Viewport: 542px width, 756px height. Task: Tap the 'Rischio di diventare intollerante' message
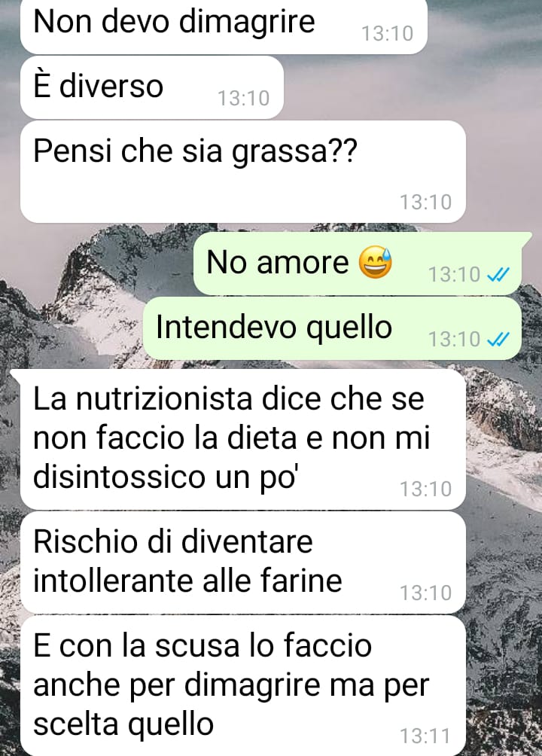point(243,562)
